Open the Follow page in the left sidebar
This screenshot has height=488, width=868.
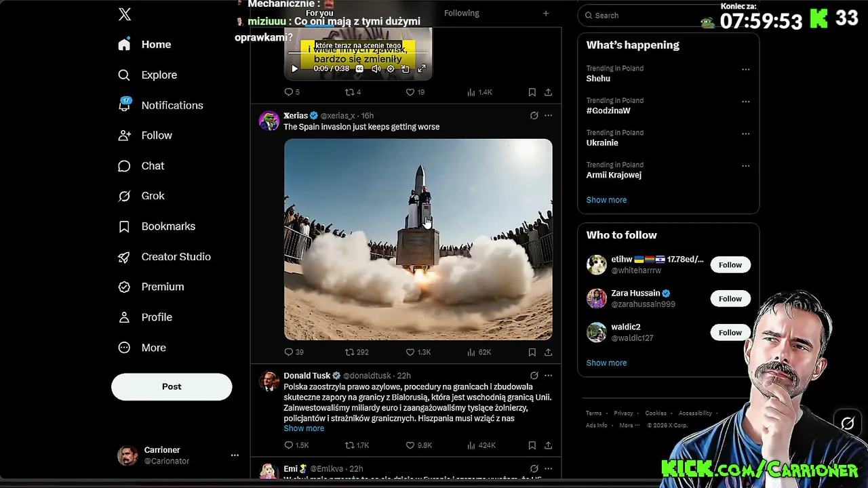(x=144, y=136)
